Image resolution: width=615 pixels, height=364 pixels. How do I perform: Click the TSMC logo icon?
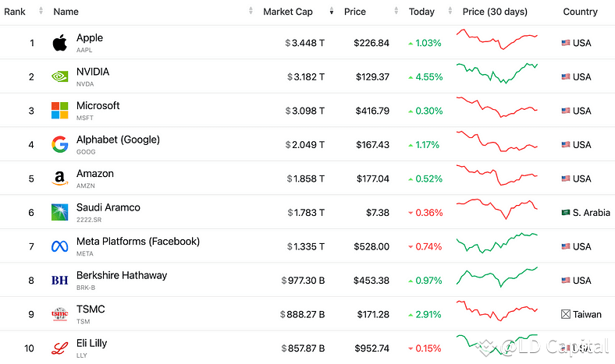[x=59, y=314]
